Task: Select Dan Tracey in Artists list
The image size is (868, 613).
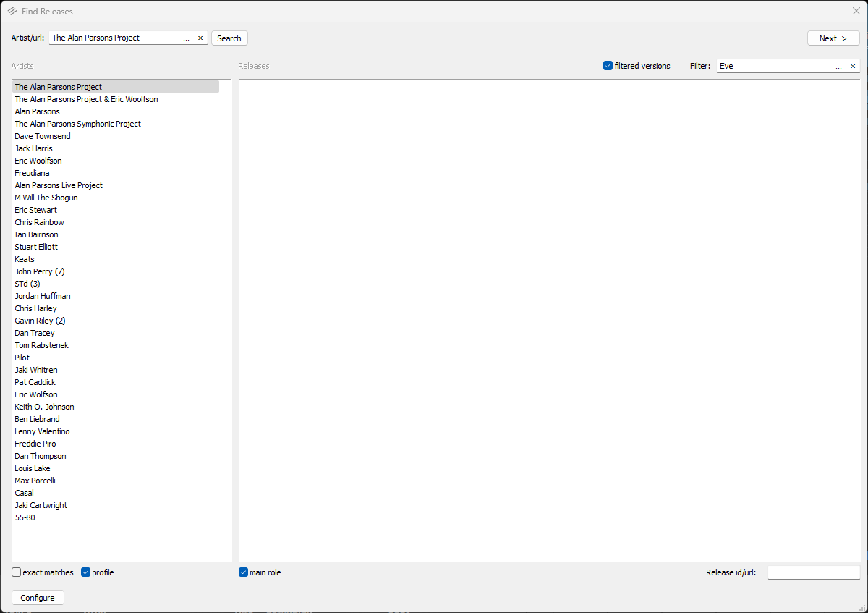Action: [116, 333]
